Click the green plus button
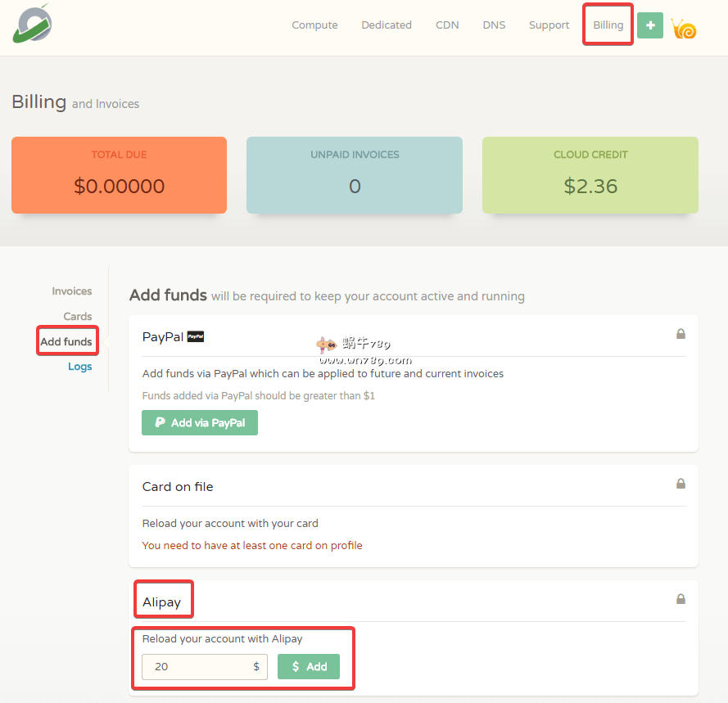The image size is (728, 703). coord(649,25)
